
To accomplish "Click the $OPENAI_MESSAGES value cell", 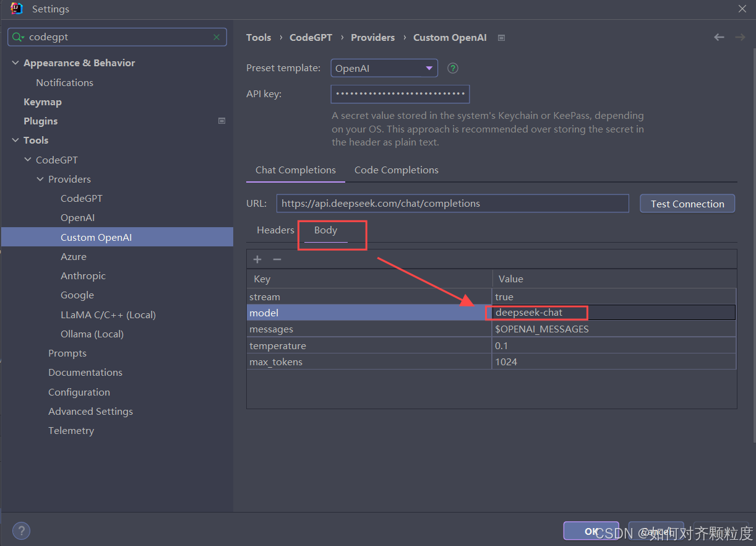I will coord(614,329).
